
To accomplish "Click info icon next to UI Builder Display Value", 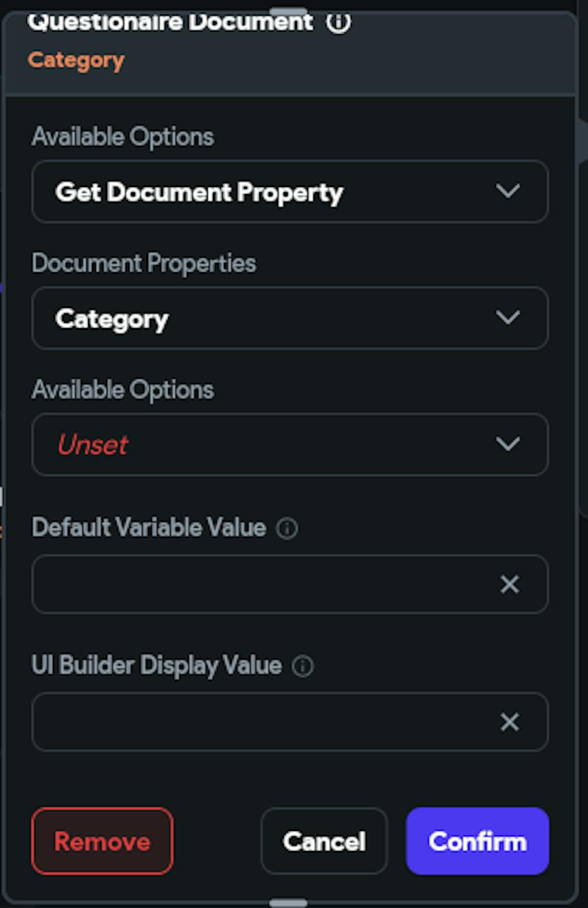I will 303,666.
